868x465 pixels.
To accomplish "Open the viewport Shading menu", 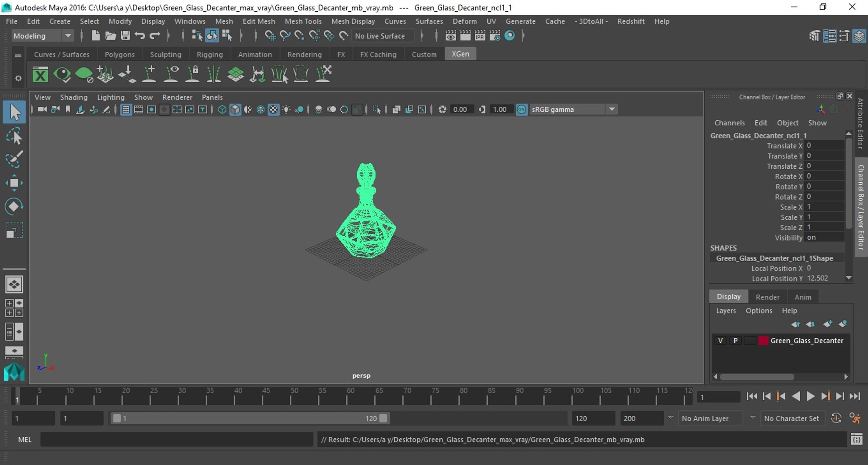I will point(74,97).
